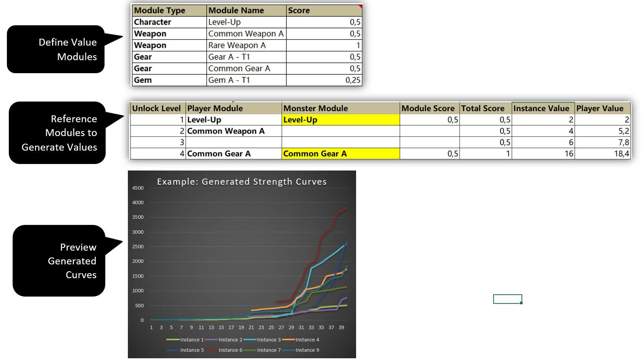
Task: Select 'Common Weapon A' in Player Module column
Action: coord(234,131)
